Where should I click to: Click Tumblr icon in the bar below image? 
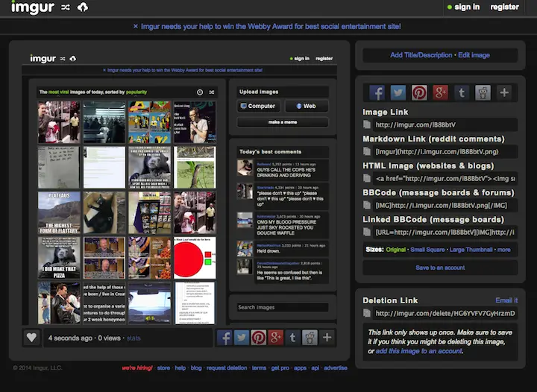point(293,338)
